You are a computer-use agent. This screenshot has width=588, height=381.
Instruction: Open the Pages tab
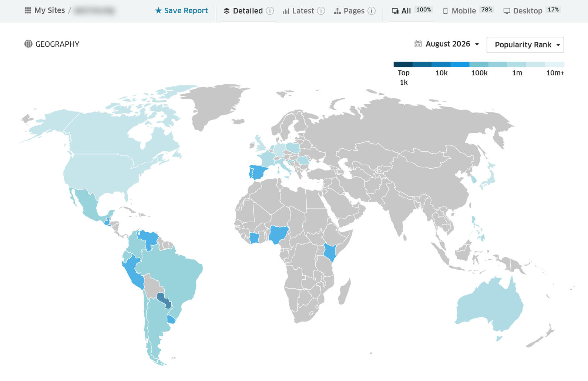coord(349,11)
